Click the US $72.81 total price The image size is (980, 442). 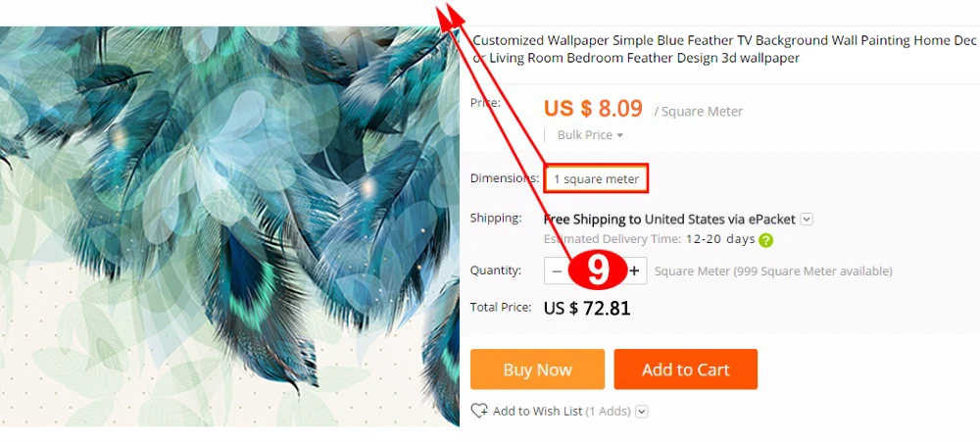(587, 308)
